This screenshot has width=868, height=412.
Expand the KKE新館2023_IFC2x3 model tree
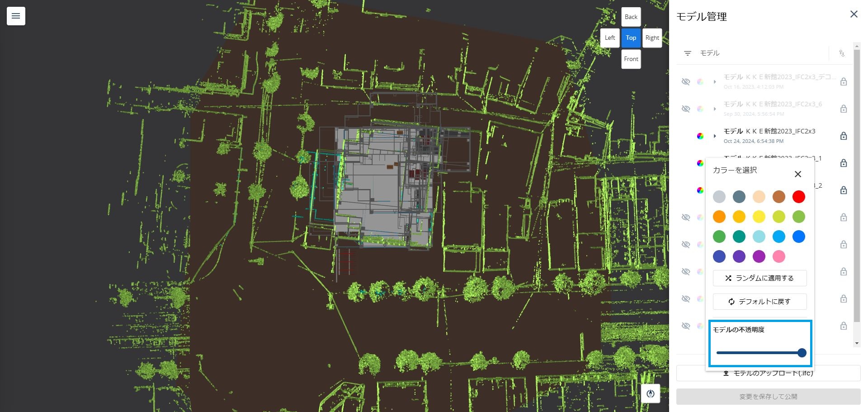pyautogui.click(x=715, y=136)
